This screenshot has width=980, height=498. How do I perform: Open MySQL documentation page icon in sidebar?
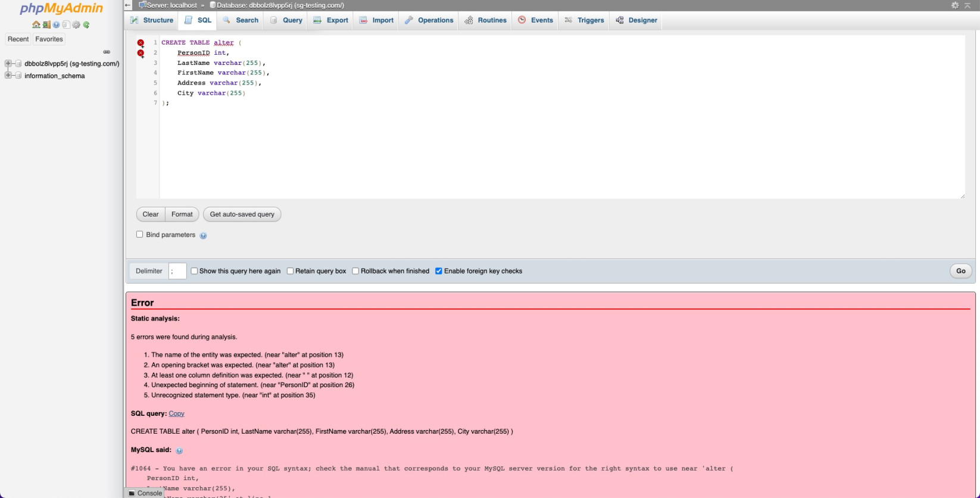[66, 25]
